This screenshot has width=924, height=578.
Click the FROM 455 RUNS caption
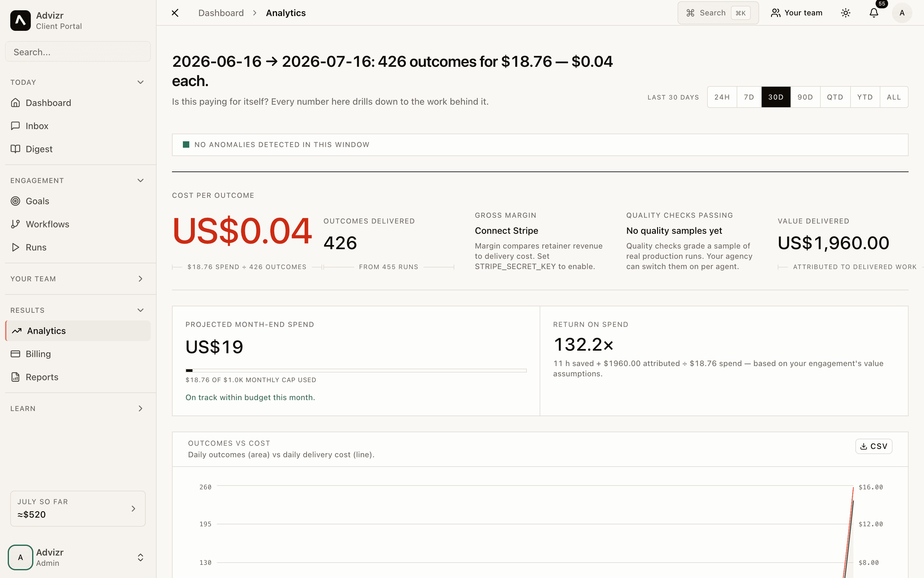click(x=388, y=267)
